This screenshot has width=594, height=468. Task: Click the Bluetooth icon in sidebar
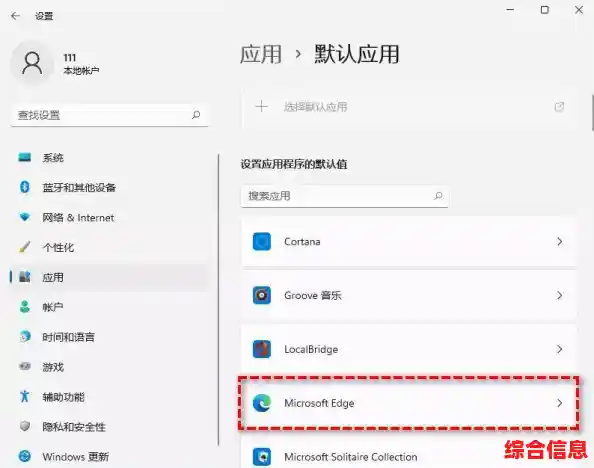(x=25, y=187)
